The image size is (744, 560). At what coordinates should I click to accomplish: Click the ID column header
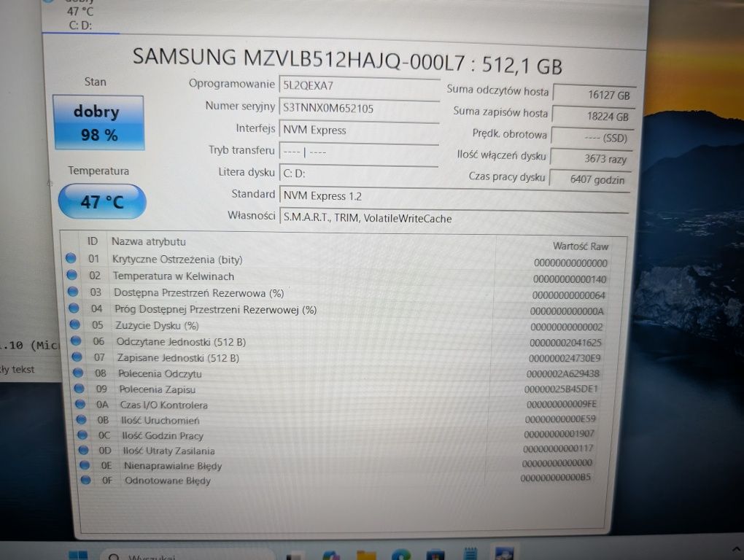coord(92,241)
